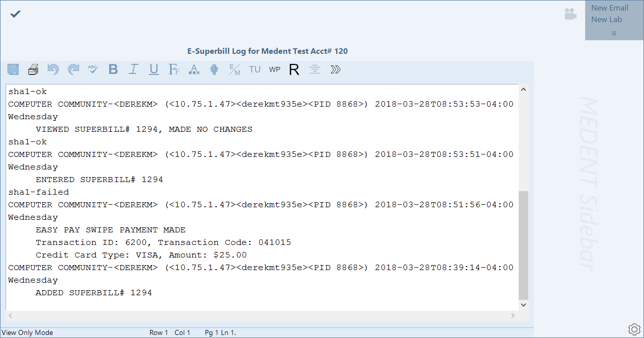Image resolution: width=644 pixels, height=338 pixels.
Task: Click the TU toolbar button
Action: pos(255,69)
